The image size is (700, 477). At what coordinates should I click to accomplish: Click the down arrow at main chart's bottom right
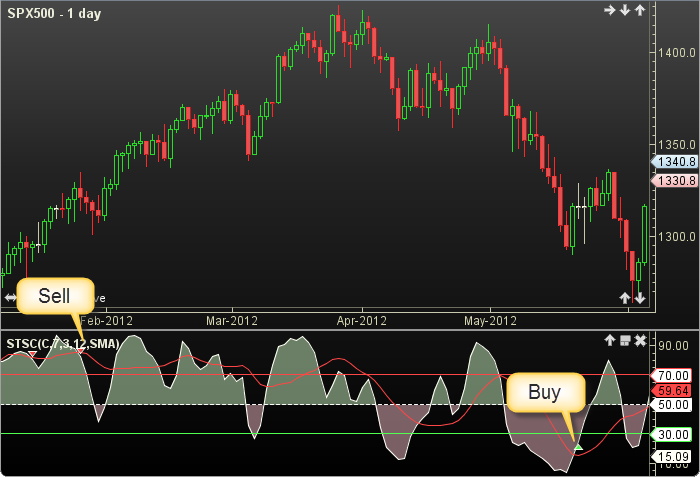(x=640, y=298)
